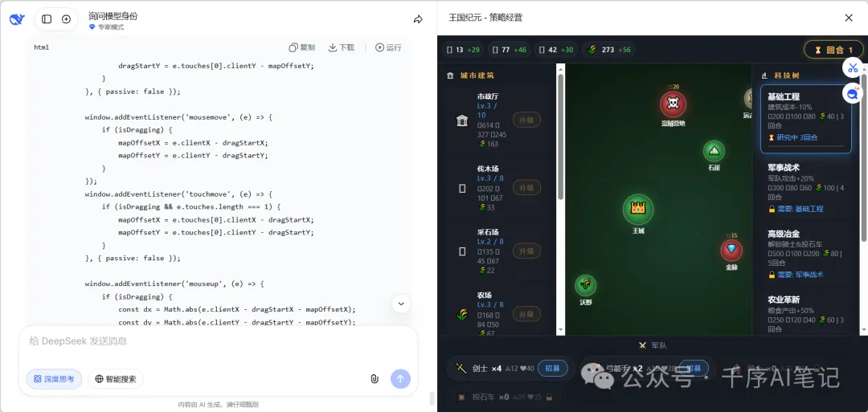Click the 投石车 catapult icon

[x=461, y=397]
